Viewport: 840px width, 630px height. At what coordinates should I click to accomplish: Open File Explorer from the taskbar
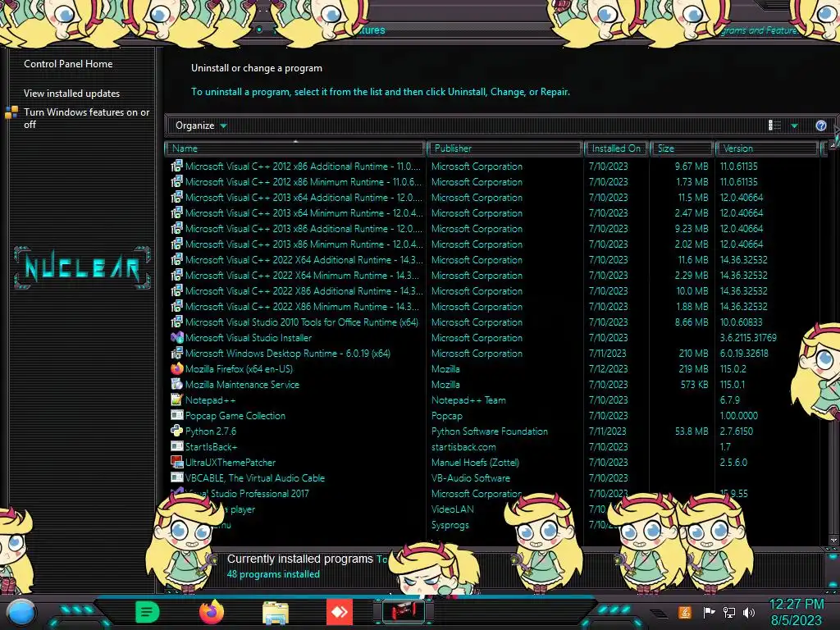[x=276, y=613]
